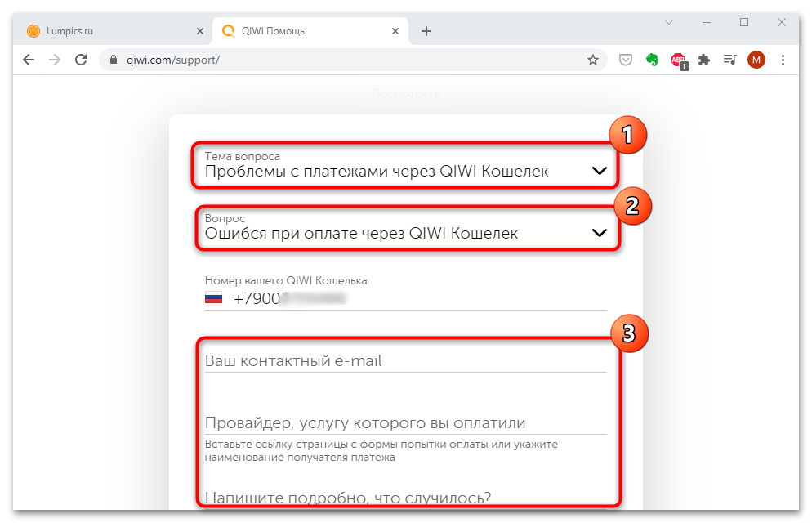Open the Chrome profile avatar M
812x523 pixels.
tap(756, 60)
